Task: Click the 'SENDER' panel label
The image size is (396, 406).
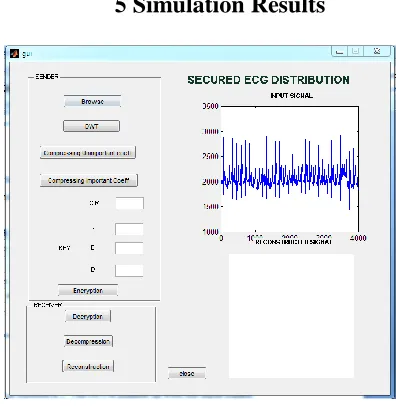Action: click(x=47, y=77)
